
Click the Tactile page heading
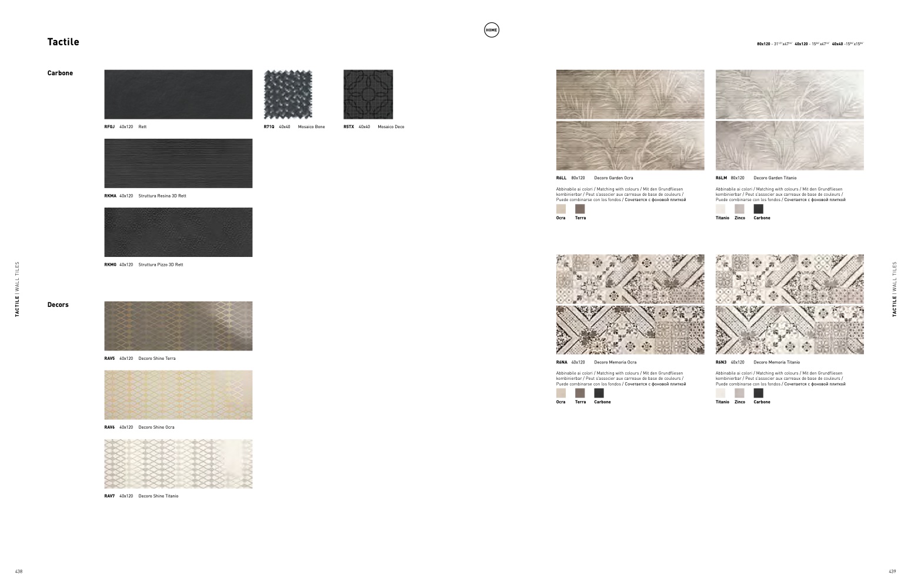63,42
